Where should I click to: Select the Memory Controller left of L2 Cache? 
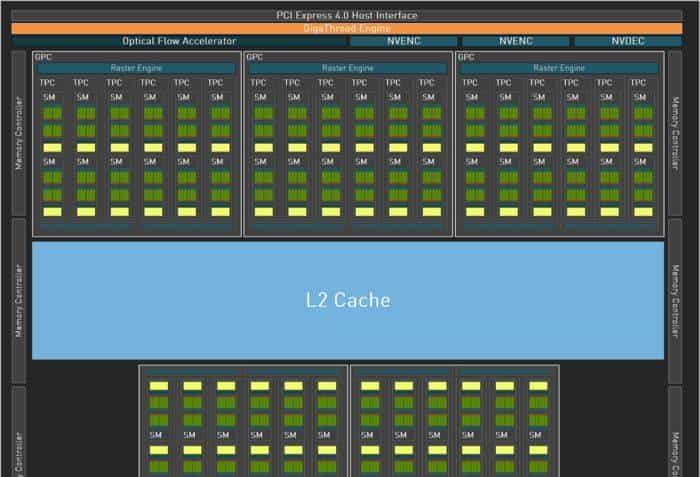pos(18,300)
